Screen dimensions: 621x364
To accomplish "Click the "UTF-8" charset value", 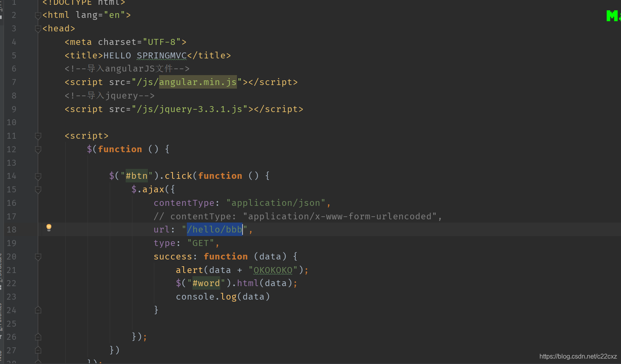I will point(162,42).
